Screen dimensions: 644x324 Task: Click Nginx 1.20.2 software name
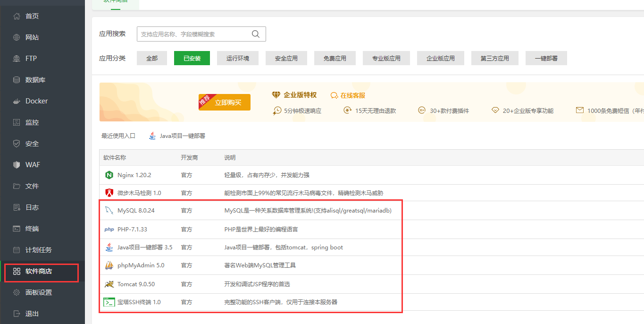pos(134,175)
